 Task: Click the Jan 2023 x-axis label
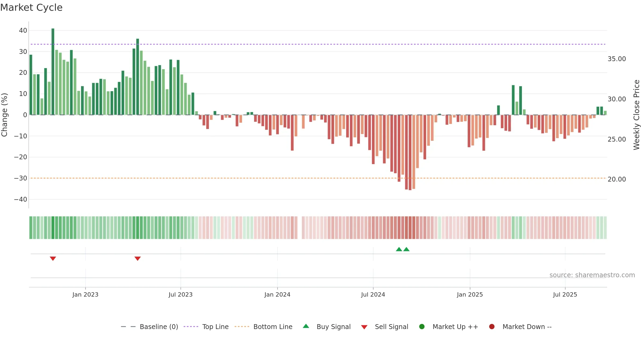[x=85, y=294]
